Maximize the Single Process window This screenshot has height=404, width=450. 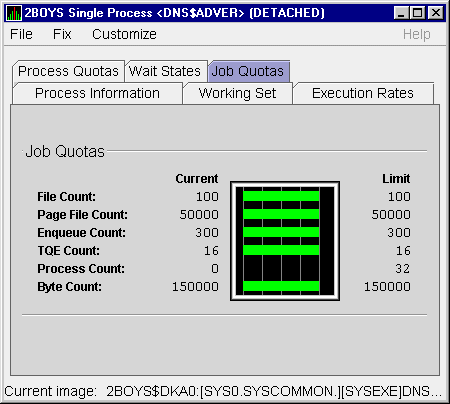(418, 13)
